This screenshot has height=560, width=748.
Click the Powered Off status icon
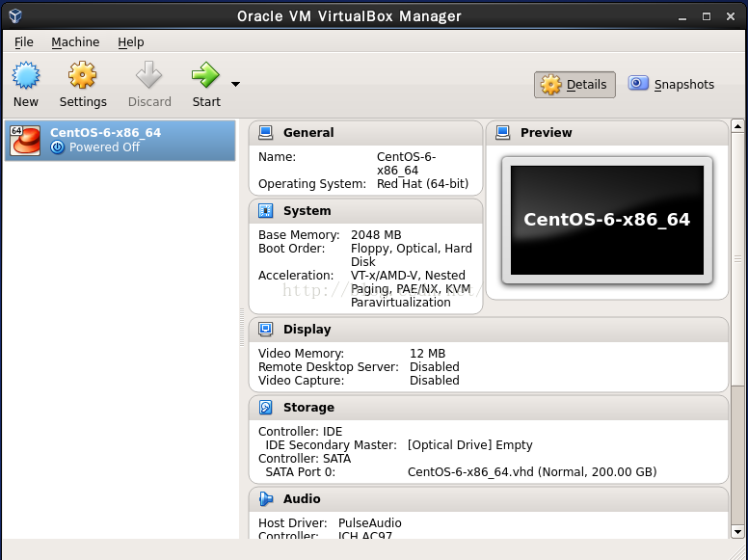click(57, 147)
